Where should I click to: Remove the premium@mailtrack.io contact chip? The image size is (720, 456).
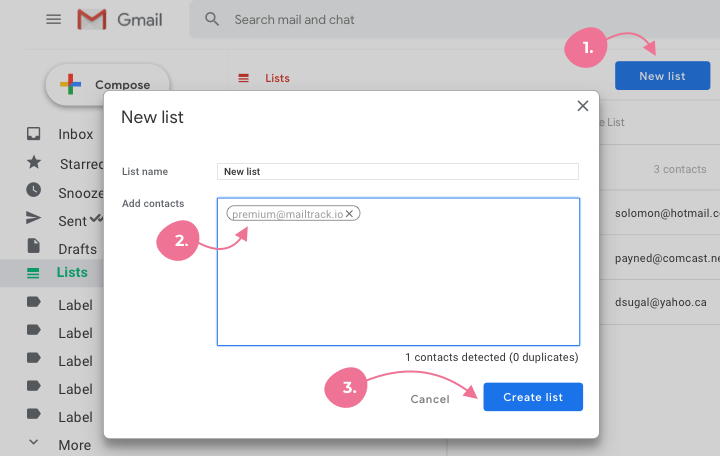coord(349,214)
